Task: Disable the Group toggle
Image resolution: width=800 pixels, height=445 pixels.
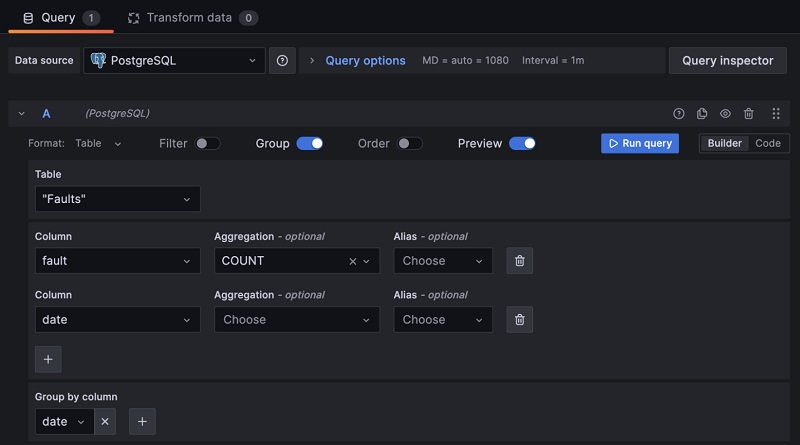Action: point(310,143)
